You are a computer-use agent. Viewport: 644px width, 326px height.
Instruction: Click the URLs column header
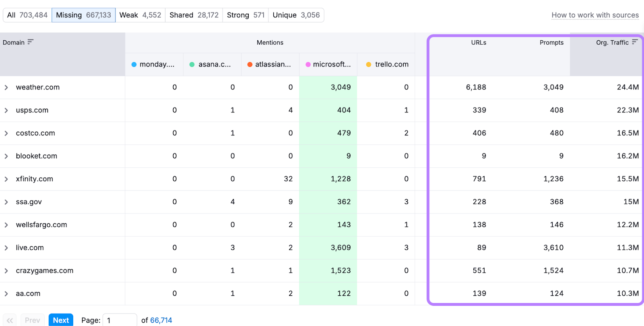[479, 42]
